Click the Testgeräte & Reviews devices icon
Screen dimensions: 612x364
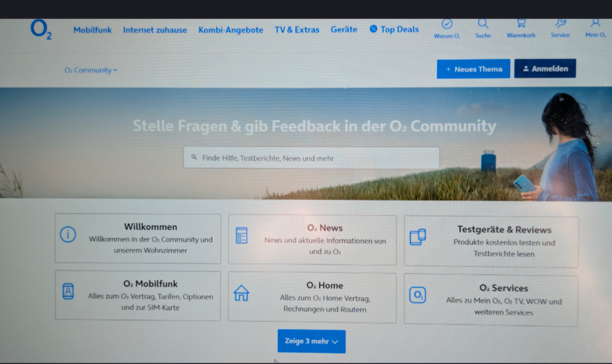coord(418,237)
